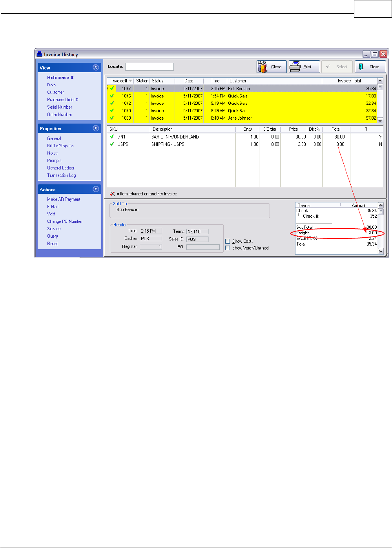The image size is (392, 548).
Task: Click in the Locate input field
Action: click(x=150, y=67)
